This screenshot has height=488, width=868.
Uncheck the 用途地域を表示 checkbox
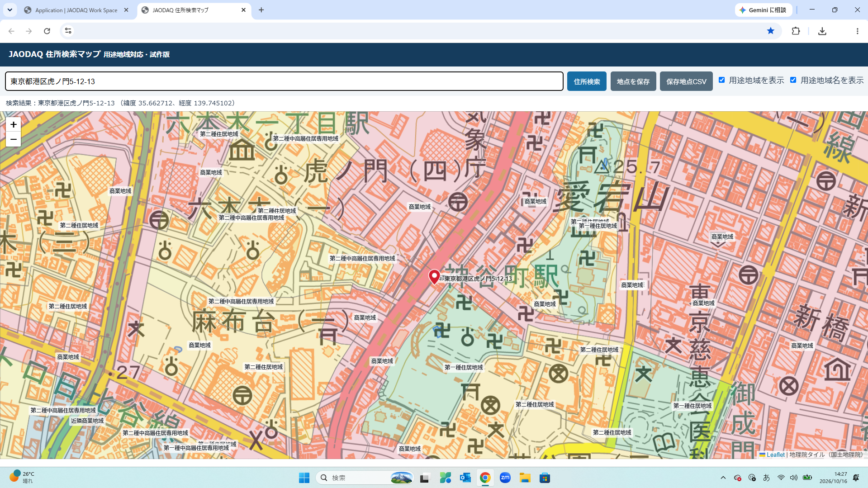722,80
